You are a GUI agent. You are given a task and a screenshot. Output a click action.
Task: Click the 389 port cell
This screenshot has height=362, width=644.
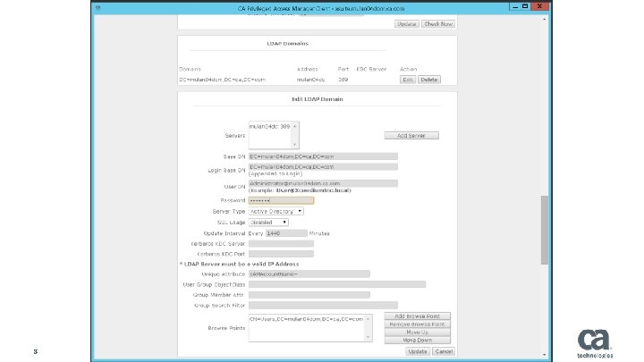tap(343, 80)
